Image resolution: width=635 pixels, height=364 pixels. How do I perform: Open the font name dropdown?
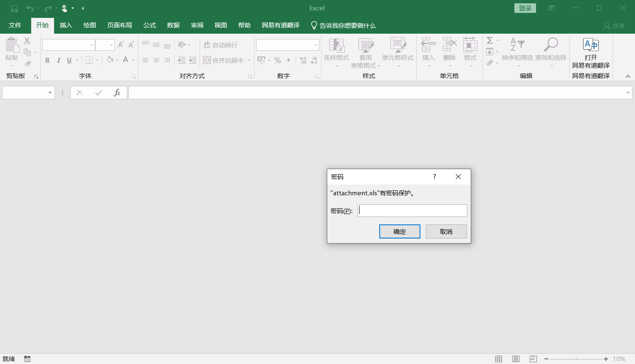92,45
